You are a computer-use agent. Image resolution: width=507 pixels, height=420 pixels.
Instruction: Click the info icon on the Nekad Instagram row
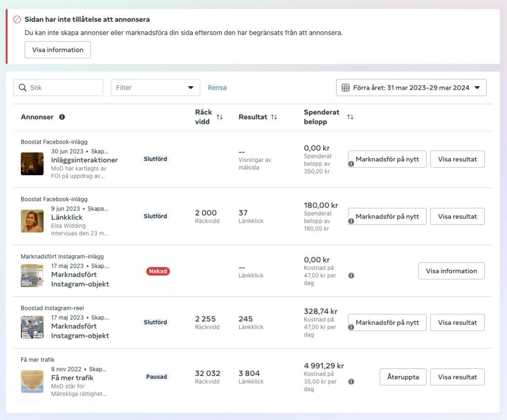351,275
